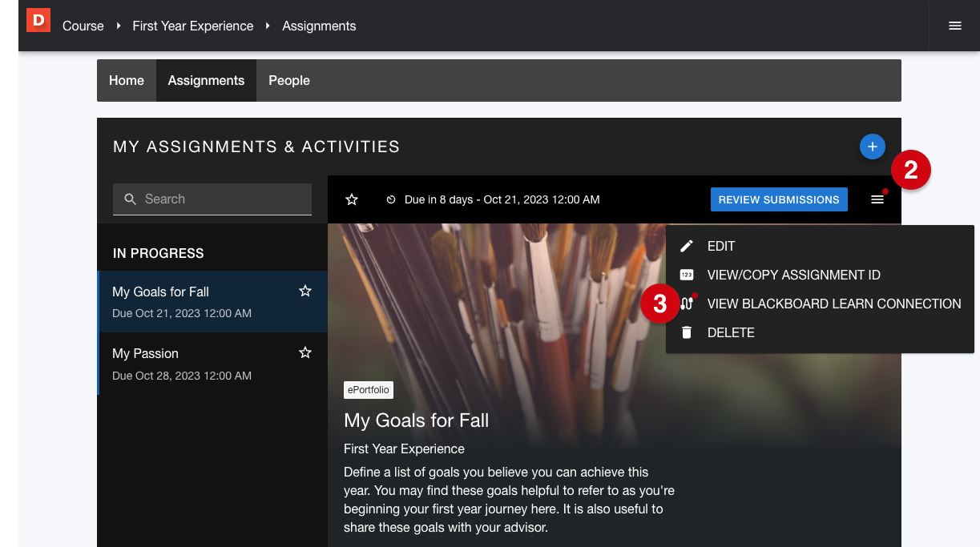
Task: Favorite the My Passion list item
Action: (x=305, y=353)
